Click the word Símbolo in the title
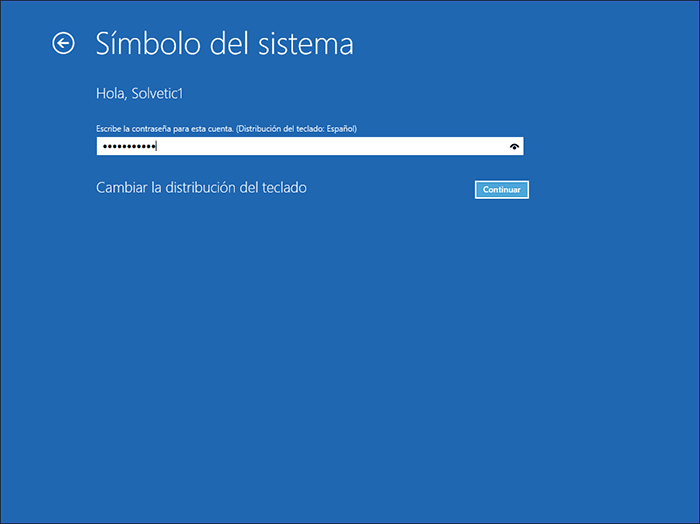Image resolution: width=700 pixels, height=524 pixels. (x=145, y=44)
